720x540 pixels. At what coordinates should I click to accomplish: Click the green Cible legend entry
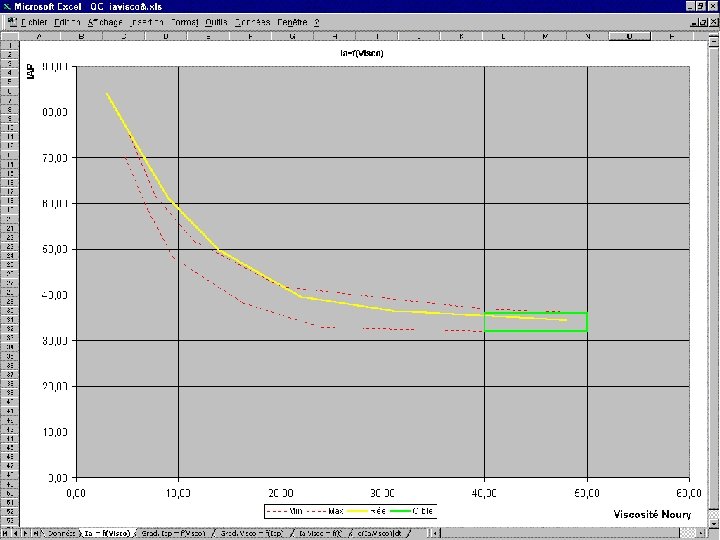tap(411, 511)
